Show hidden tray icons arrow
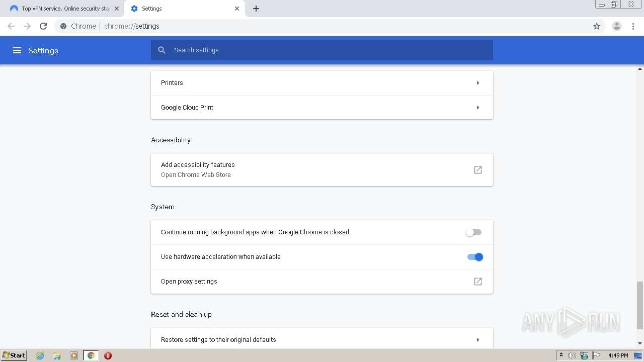Image resolution: width=644 pixels, height=362 pixels. tap(561, 355)
